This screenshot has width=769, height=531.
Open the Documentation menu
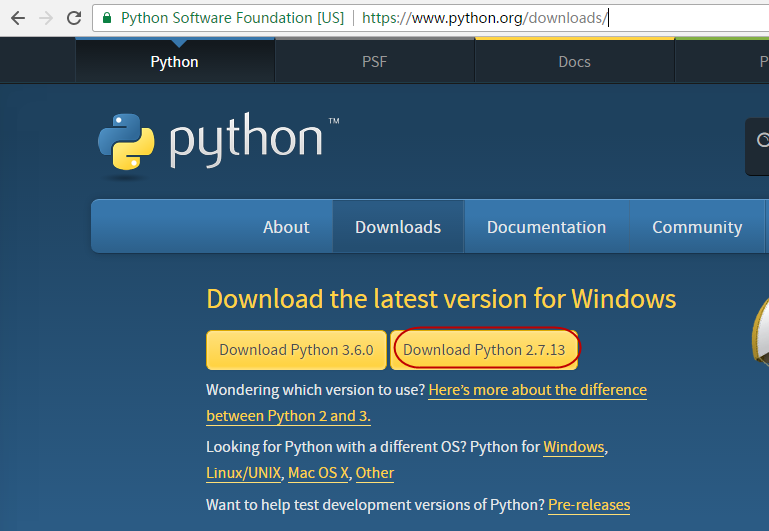coord(546,227)
